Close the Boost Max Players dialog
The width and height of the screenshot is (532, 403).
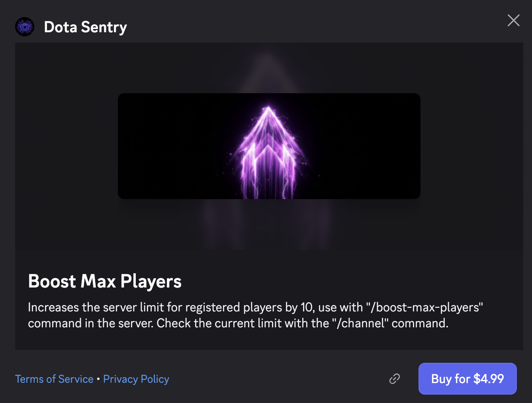pos(513,20)
